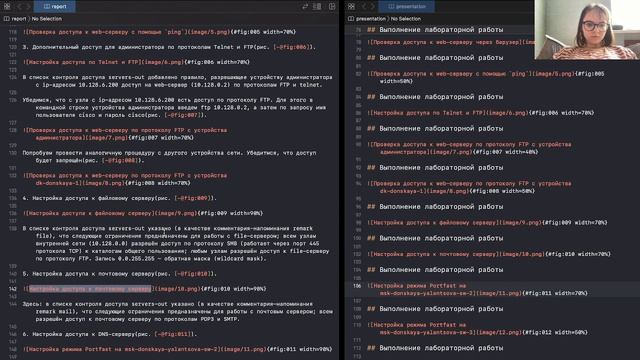This screenshot has height=360, width=640.
Task: Go back in the presentation editor history
Action: pos(364,6)
